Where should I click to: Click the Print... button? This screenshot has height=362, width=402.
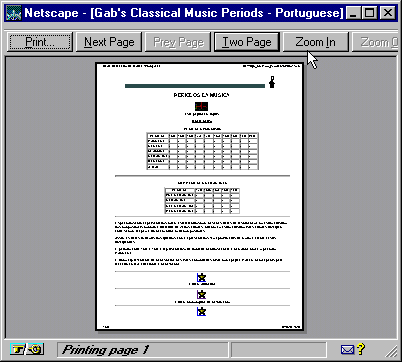coord(40,42)
